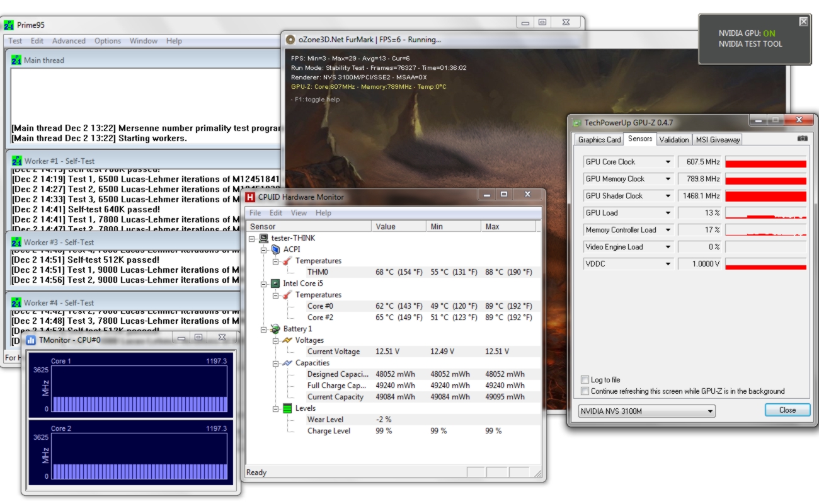Screen dimensions: 819x504
Task: Open the Hardware Monitor File menu
Action: point(255,213)
